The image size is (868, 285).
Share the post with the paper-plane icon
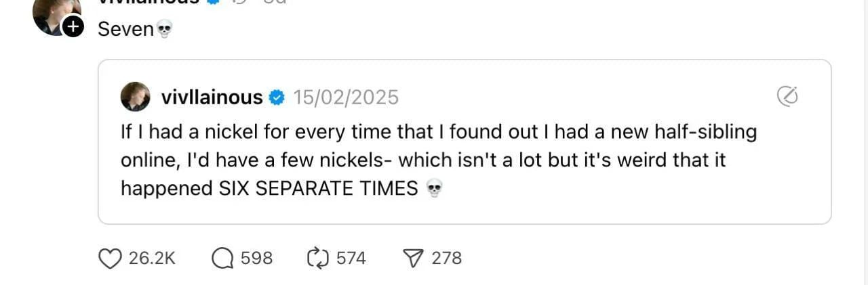coord(412,258)
